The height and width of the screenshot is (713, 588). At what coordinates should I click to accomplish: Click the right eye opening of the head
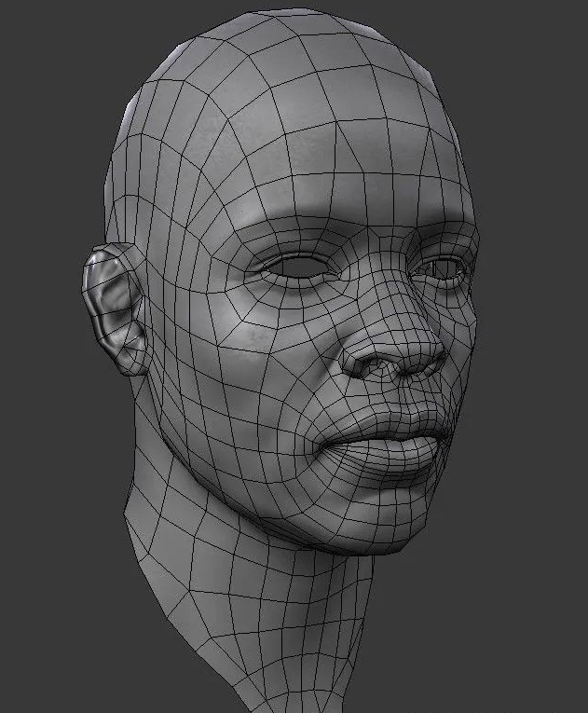pyautogui.click(x=445, y=270)
